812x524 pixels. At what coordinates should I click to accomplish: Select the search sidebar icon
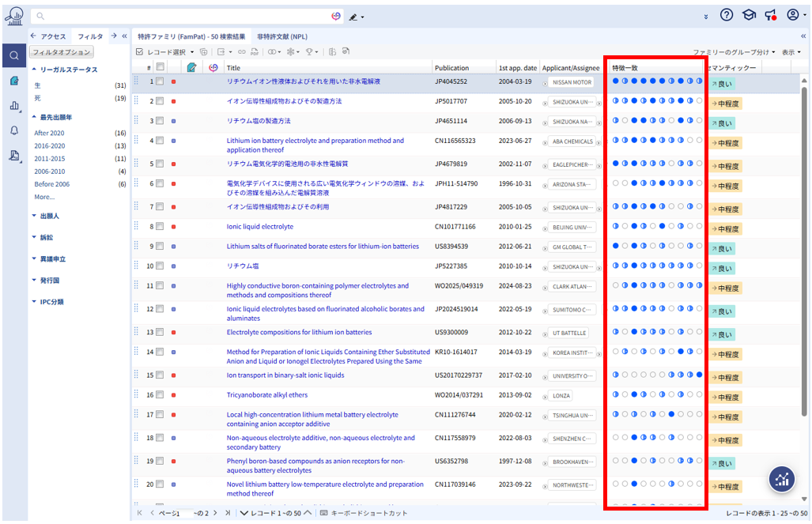coord(14,55)
